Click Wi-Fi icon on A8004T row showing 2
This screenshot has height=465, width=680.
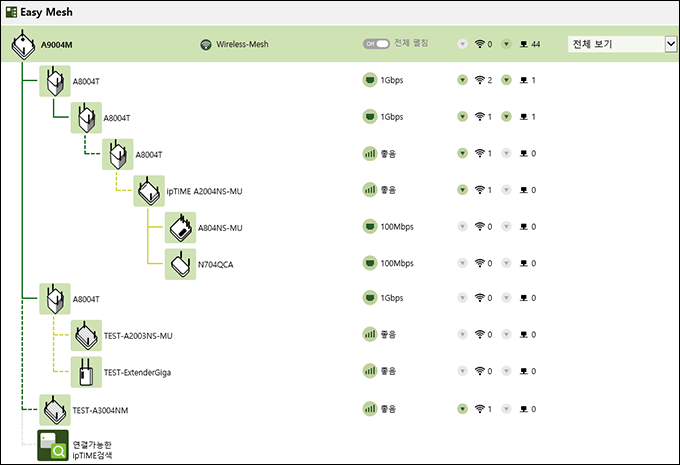pyautogui.click(x=480, y=80)
